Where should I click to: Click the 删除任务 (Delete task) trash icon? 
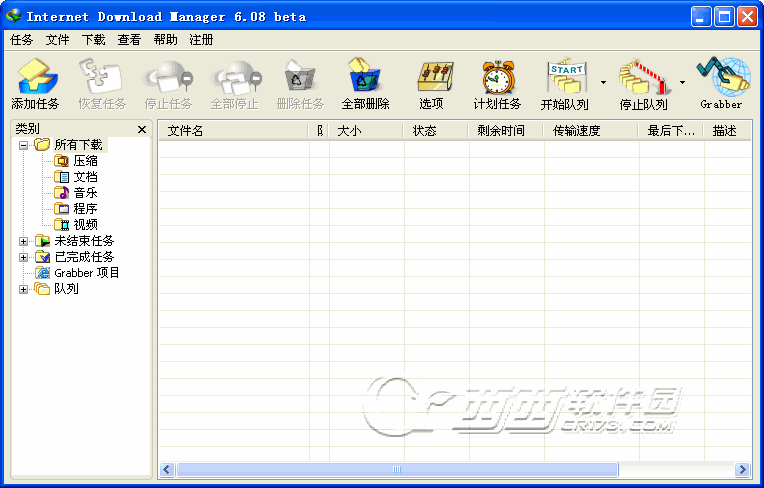[300, 76]
